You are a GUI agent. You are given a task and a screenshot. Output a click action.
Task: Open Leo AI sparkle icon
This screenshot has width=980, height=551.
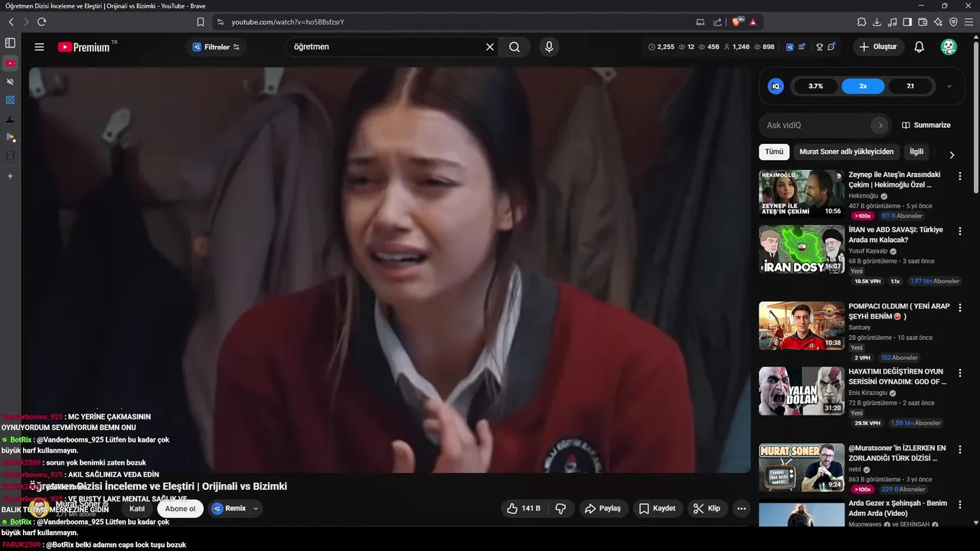click(938, 22)
